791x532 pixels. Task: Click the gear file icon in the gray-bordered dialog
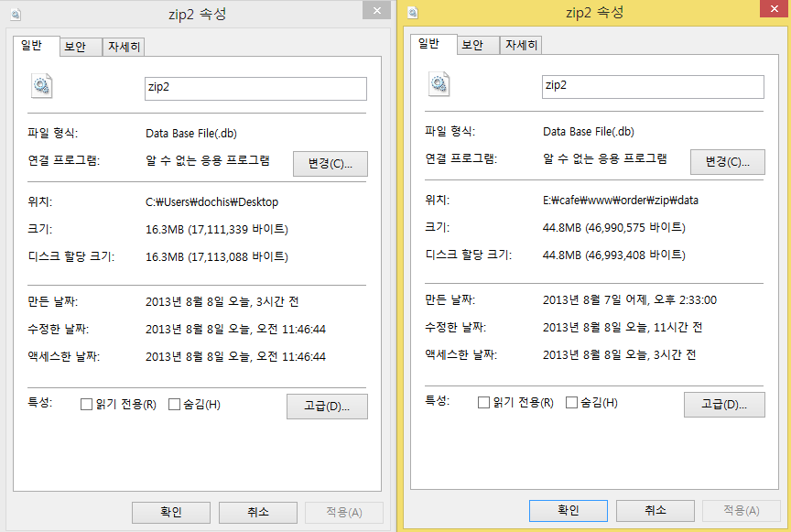41,86
